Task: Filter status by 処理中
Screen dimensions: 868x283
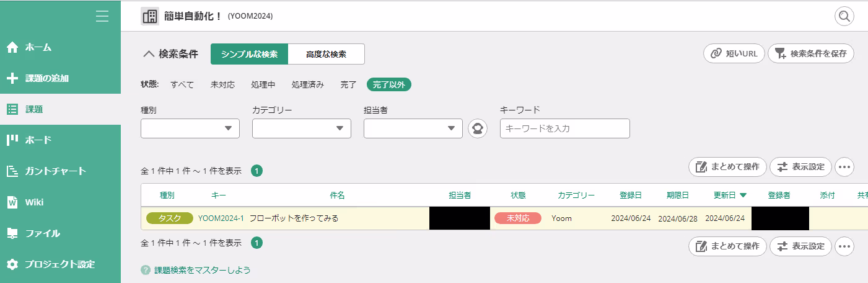Action: [x=263, y=84]
